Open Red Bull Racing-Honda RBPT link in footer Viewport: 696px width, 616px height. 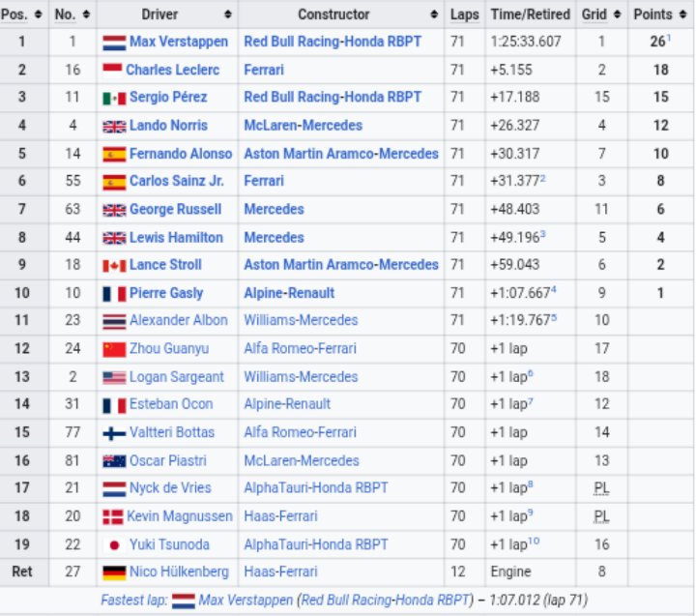(386, 600)
